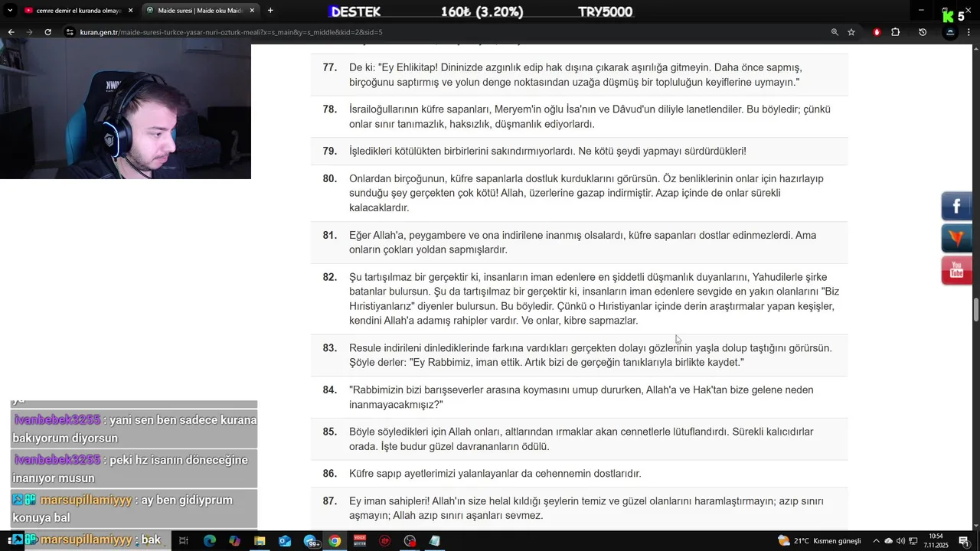Open the zoom magnifier icon in the address bar
The width and height of the screenshot is (980, 551).
(x=835, y=32)
